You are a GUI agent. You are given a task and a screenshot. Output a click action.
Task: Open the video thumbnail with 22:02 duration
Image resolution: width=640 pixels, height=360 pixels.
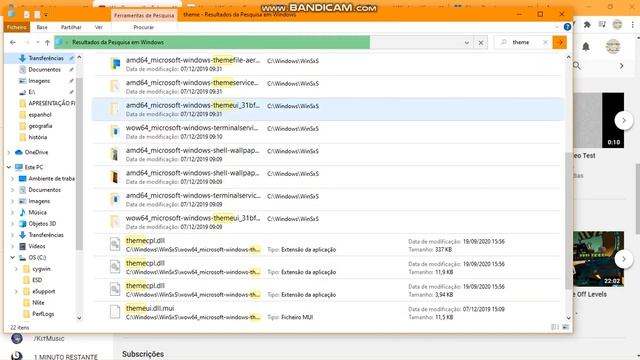click(598, 259)
